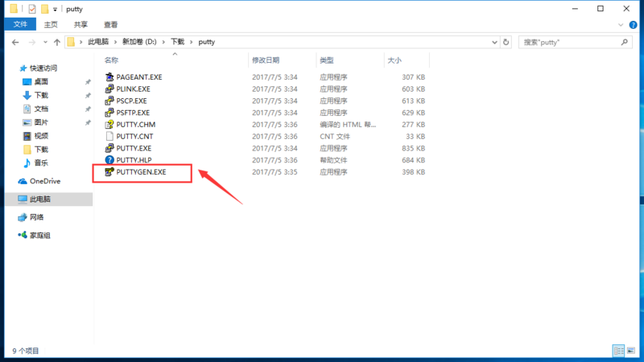Expand the 下载 breadcrumb chevron

click(x=191, y=42)
